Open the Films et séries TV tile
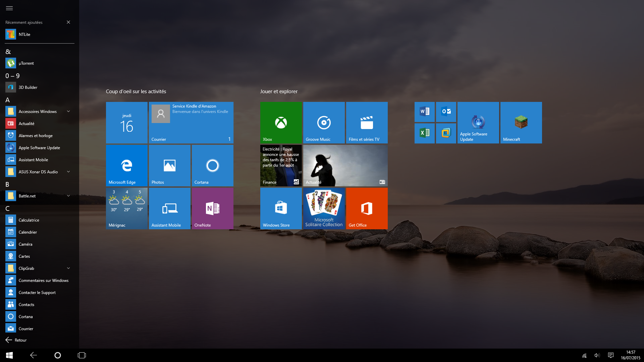The width and height of the screenshot is (644, 362). (367, 123)
